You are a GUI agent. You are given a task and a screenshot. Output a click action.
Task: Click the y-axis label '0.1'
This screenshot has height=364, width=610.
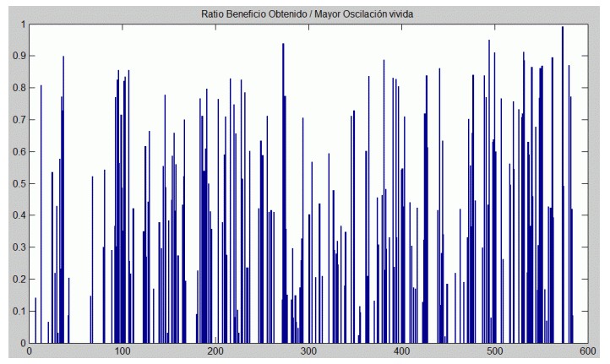(x=19, y=311)
